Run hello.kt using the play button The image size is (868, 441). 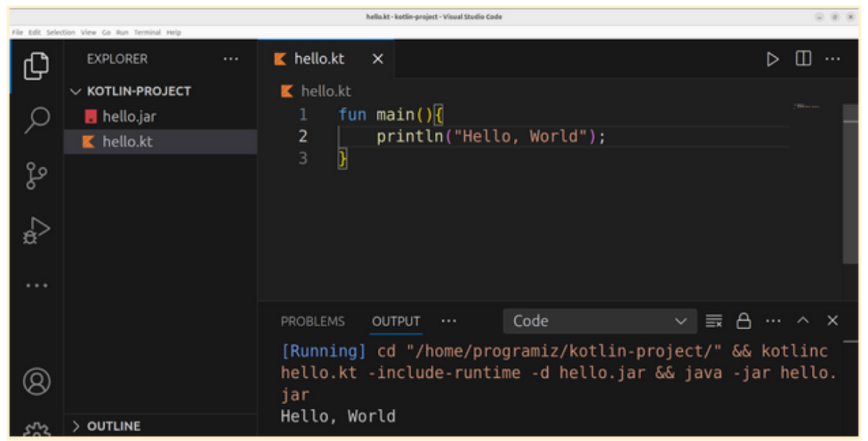click(773, 59)
